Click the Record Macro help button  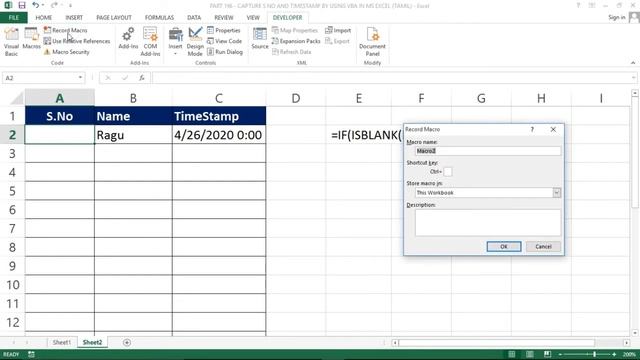[532, 129]
